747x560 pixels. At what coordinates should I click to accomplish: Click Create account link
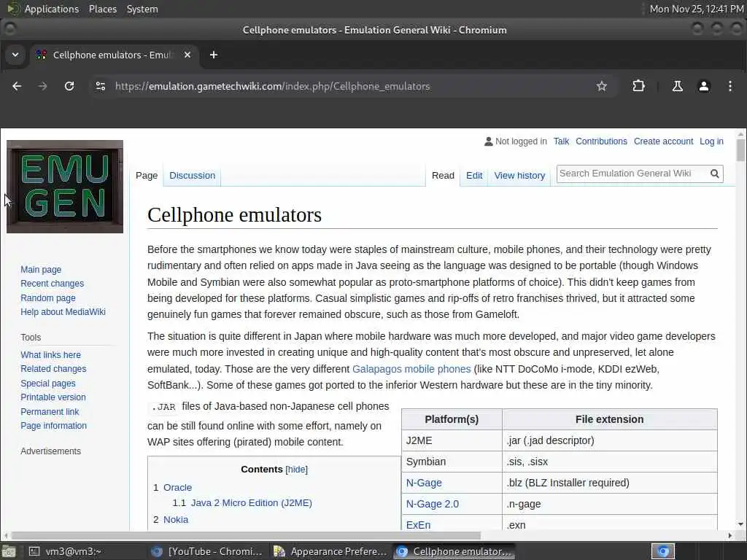click(663, 141)
